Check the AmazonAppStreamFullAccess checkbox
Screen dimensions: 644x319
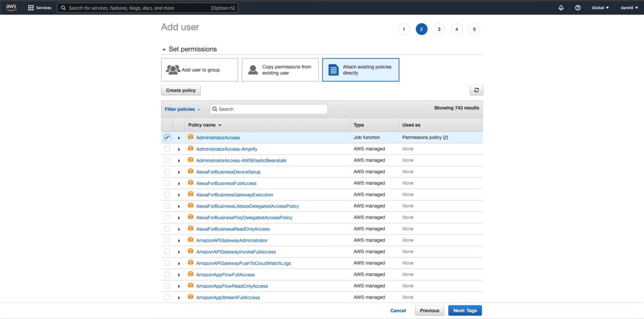167,297
